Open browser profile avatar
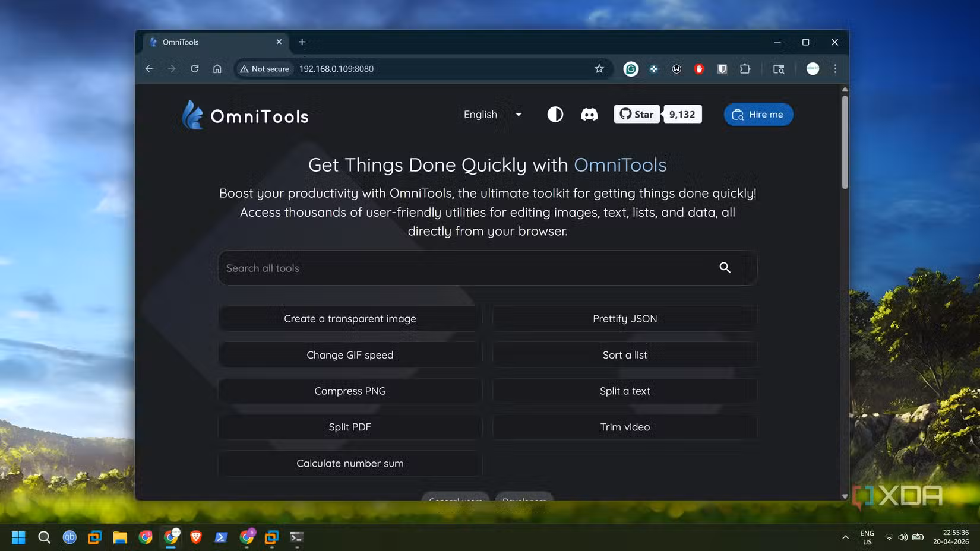980x551 pixels. click(813, 69)
